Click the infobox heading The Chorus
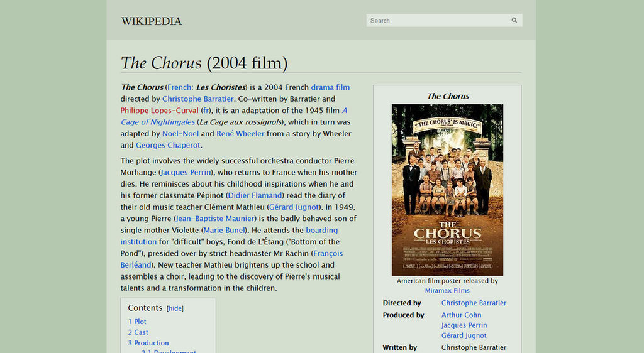Viewport: 644px width, 353px height. (x=448, y=96)
